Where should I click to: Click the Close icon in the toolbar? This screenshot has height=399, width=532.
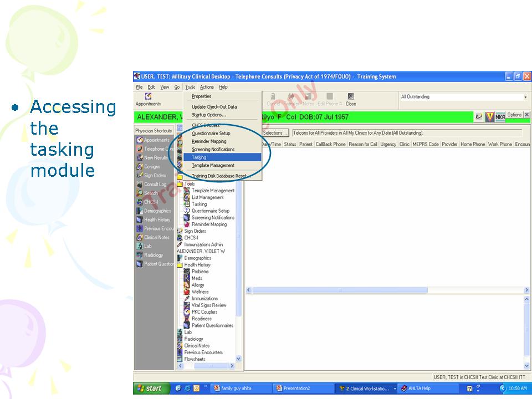point(351,99)
